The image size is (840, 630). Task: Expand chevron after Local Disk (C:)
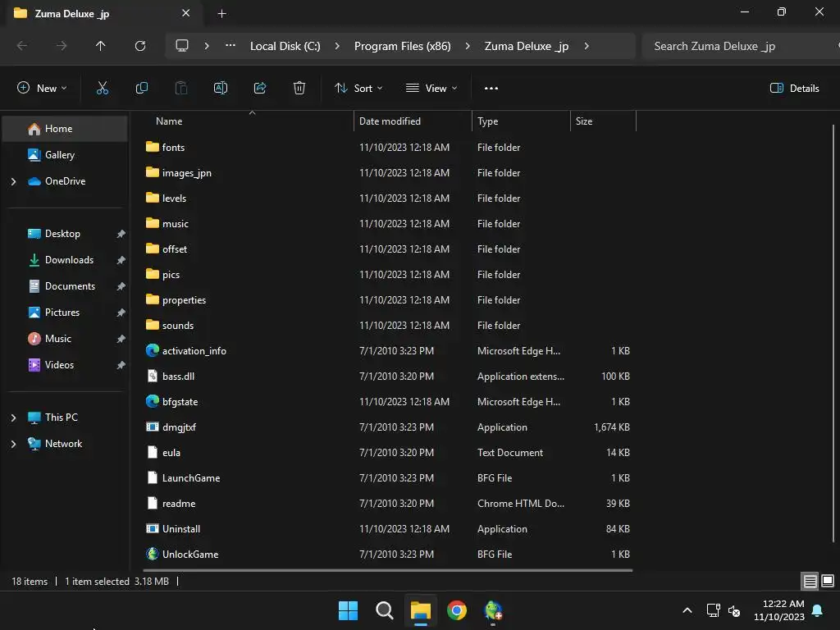(x=337, y=46)
